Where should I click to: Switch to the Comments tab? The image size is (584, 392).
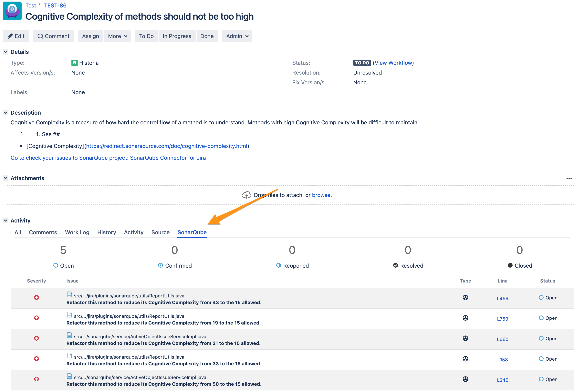[x=43, y=232]
